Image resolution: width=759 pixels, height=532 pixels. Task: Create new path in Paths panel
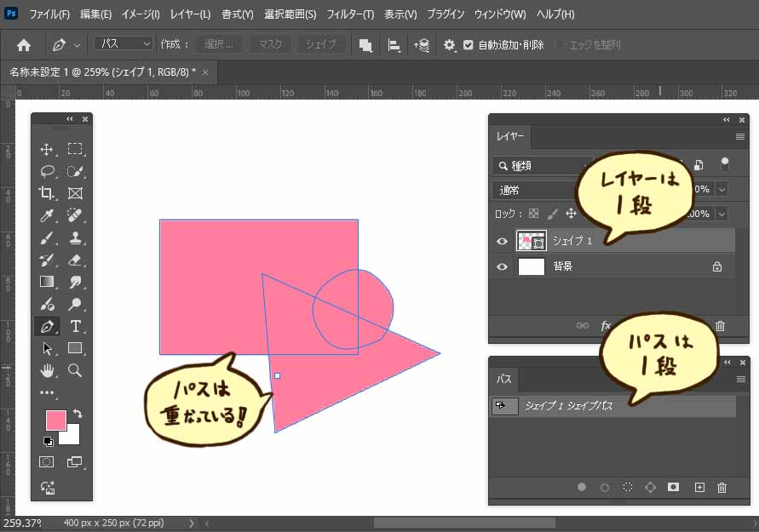pyautogui.click(x=699, y=487)
